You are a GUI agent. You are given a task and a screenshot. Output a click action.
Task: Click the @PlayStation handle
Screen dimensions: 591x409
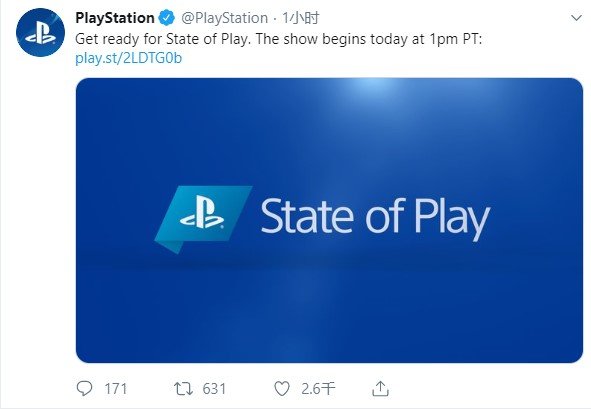225,18
